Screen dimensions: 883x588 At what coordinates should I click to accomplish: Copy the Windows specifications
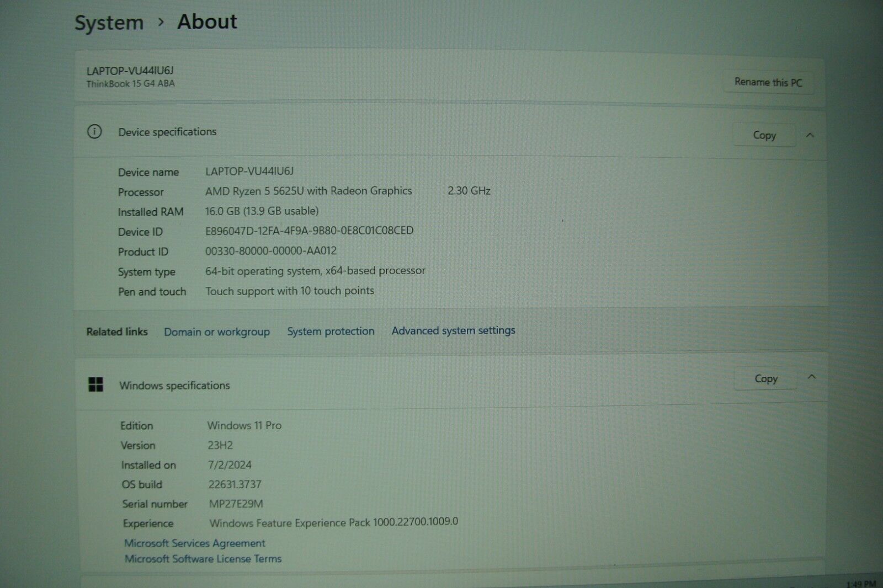click(765, 378)
